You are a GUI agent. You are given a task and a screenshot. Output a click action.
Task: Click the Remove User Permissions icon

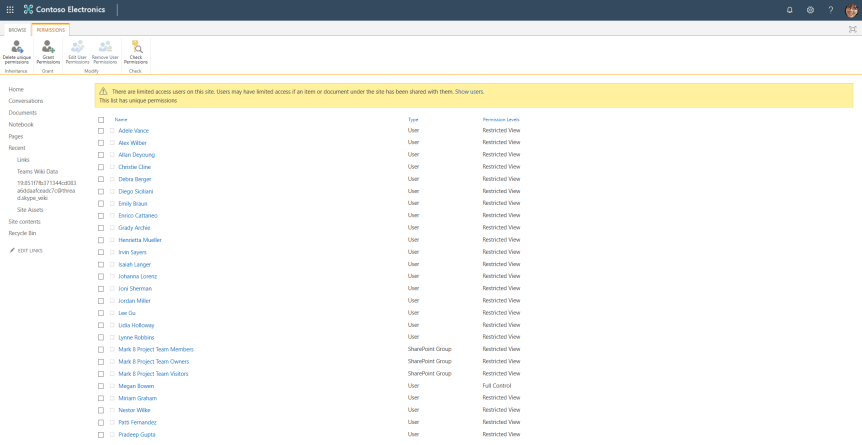(x=105, y=47)
